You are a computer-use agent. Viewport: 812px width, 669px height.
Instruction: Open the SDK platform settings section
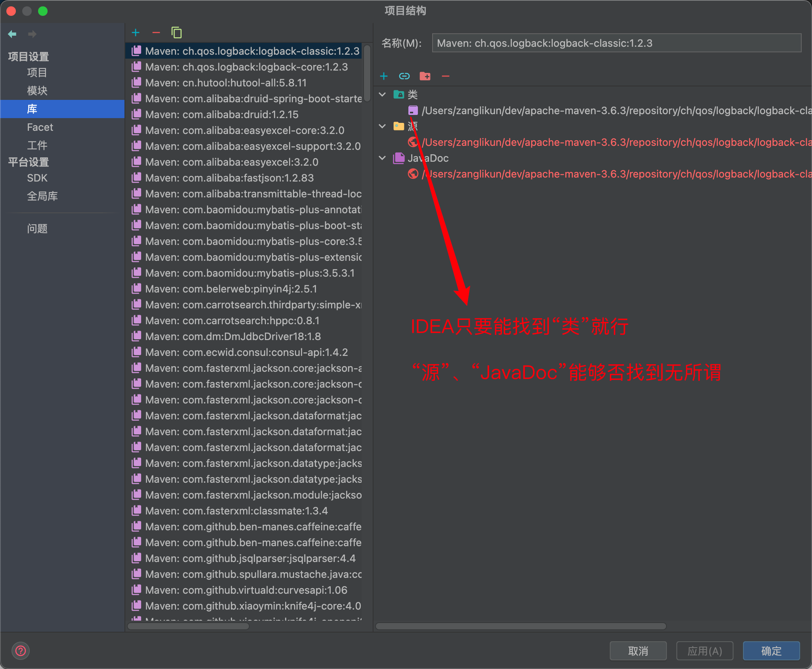37,178
